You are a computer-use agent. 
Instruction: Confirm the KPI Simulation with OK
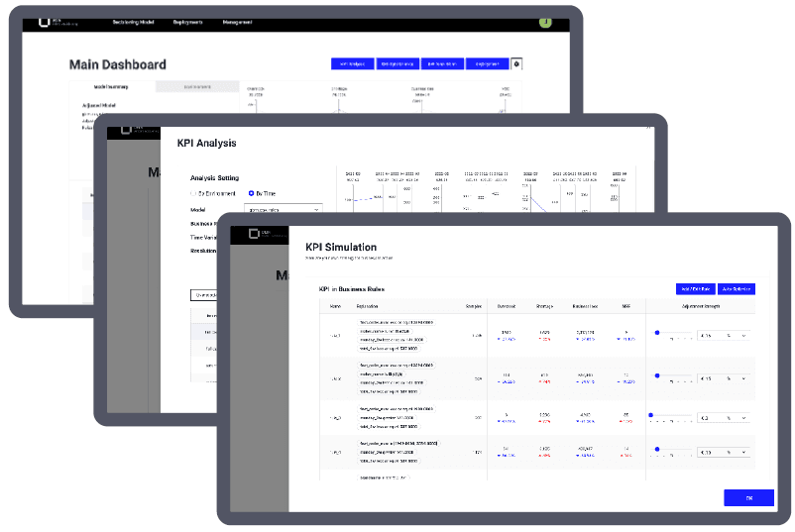[x=748, y=498]
